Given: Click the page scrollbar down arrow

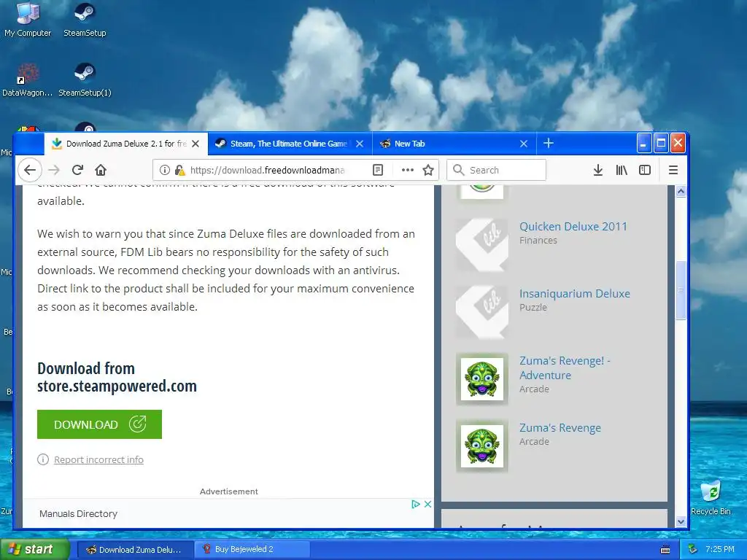Looking at the screenshot, I should (681, 521).
